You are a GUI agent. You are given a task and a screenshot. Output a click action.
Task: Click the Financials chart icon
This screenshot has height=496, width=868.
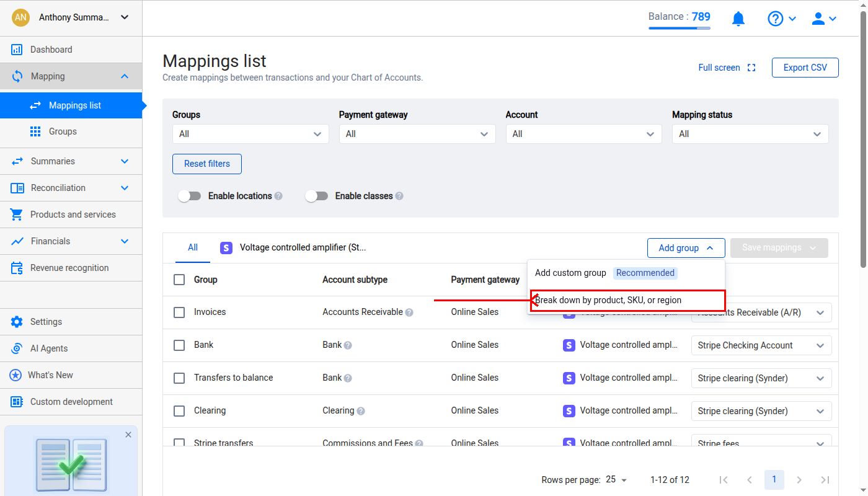pyautogui.click(x=17, y=241)
